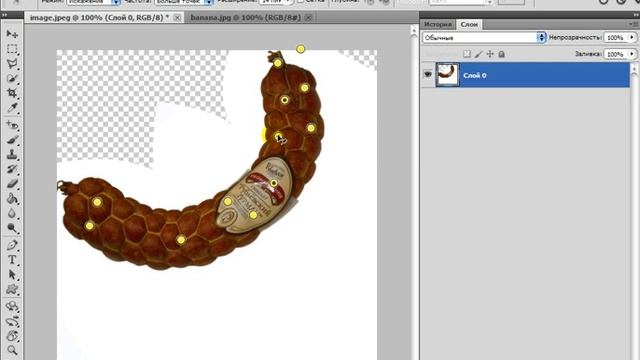Image resolution: width=640 pixels, height=360 pixels.
Task: Open the История panel tab
Action: pos(438,24)
